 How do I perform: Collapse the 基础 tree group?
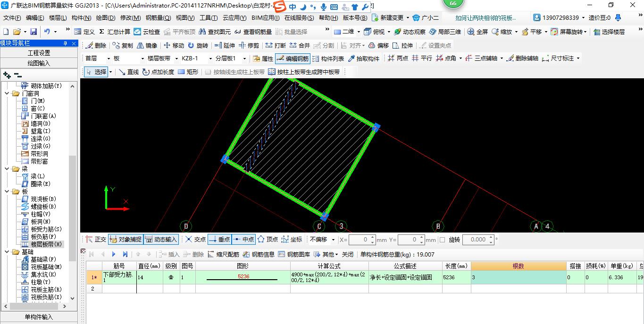8,252
